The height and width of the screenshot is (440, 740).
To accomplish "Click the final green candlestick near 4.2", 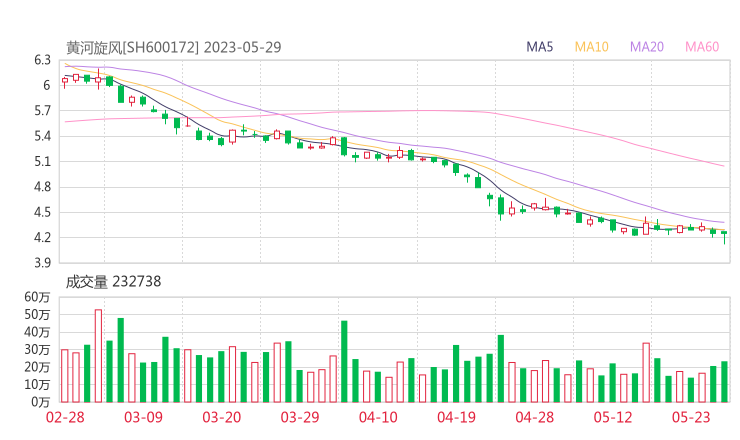I will pos(724,237).
